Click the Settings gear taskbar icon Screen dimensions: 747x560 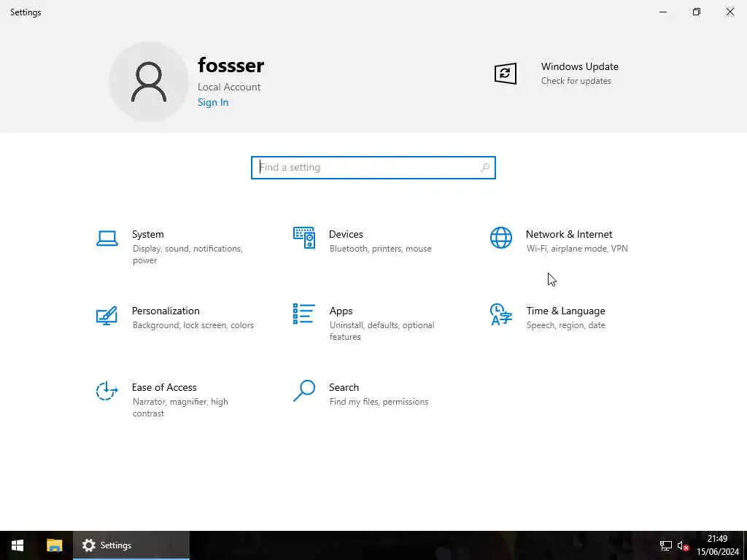[88, 545]
